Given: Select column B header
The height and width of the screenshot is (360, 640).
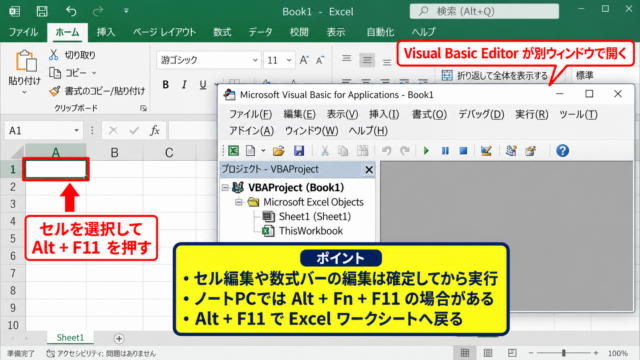Looking at the screenshot, I should pyautogui.click(x=114, y=152).
